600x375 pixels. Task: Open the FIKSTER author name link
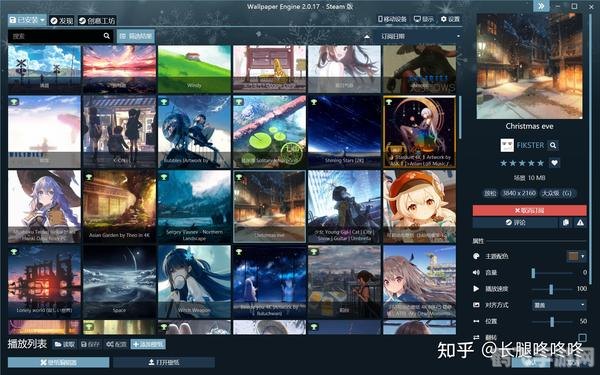530,145
